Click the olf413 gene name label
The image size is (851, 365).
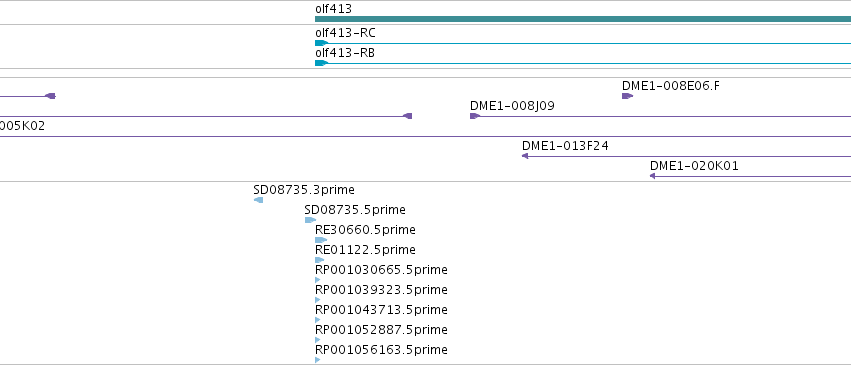coord(333,9)
